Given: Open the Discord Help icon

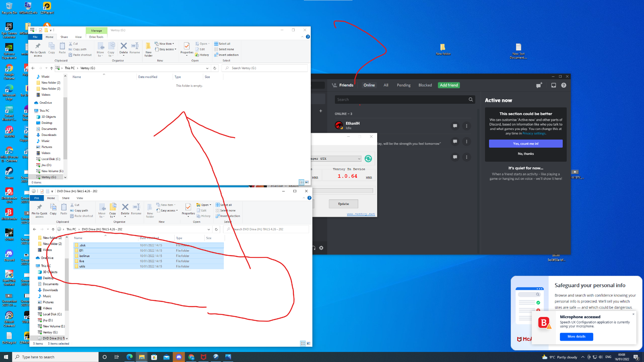Looking at the screenshot, I should 563,85.
